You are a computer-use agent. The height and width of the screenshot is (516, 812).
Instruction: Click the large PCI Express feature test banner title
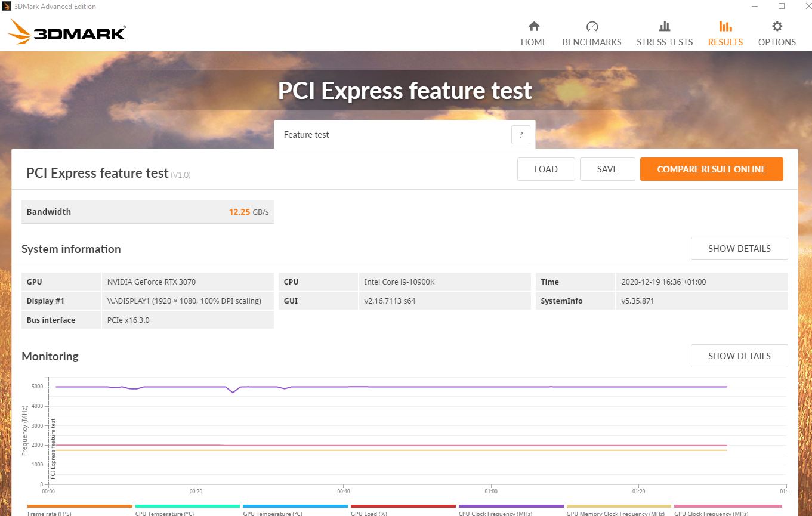point(405,91)
